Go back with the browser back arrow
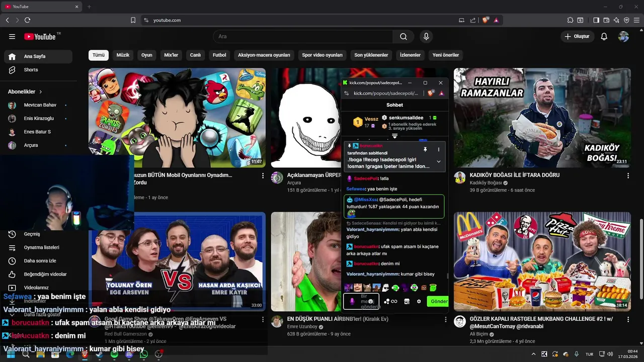The width and height of the screenshot is (644, 362). point(7,20)
